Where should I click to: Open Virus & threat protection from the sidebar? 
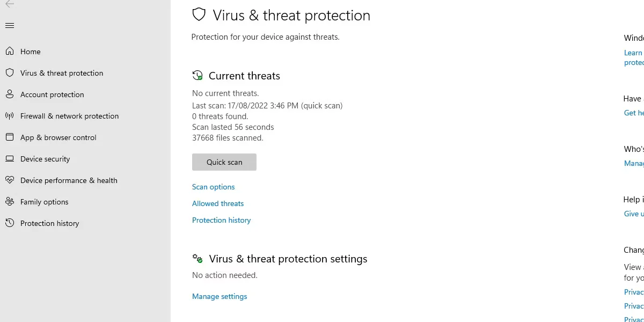click(61, 73)
